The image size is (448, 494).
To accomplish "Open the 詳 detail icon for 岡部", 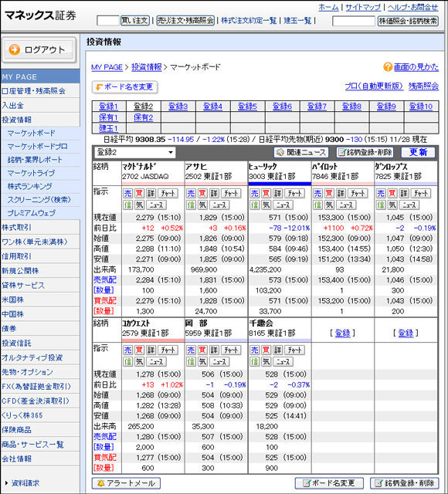I will click(215, 350).
